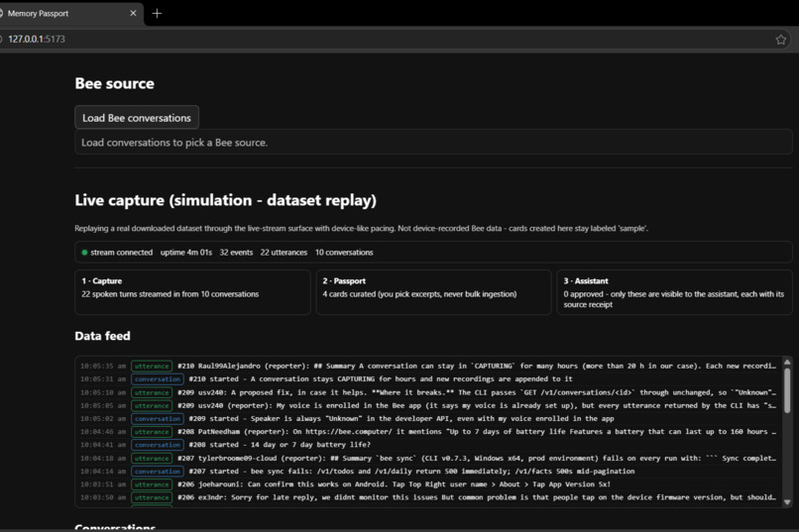
Task: Click the conversation tag on #209 started row
Action: [x=158, y=418]
